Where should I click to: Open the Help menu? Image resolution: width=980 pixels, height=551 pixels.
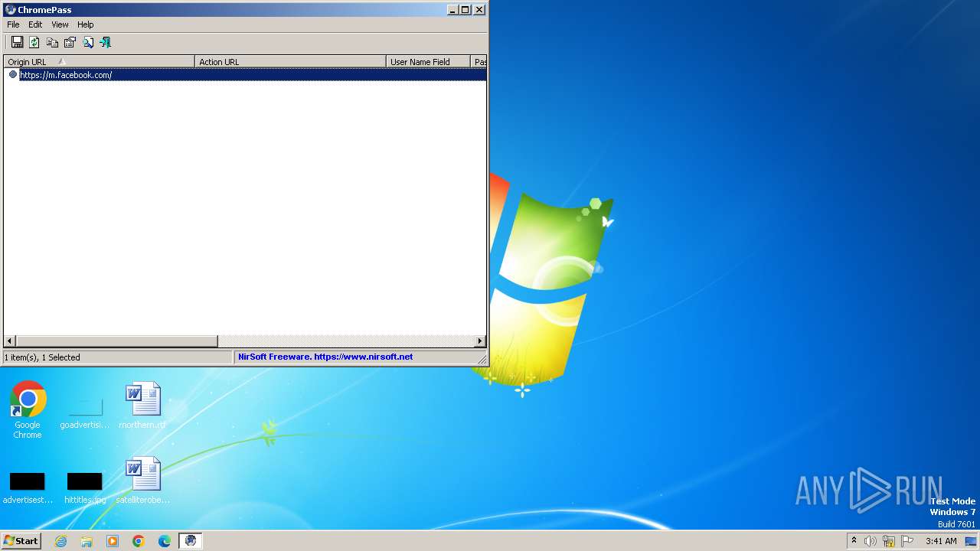(85, 24)
